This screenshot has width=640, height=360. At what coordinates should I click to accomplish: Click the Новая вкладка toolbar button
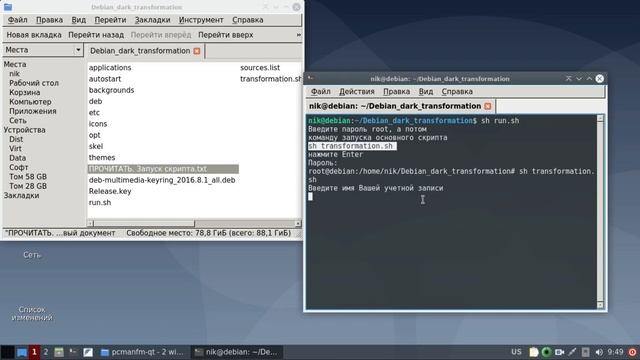point(34,35)
